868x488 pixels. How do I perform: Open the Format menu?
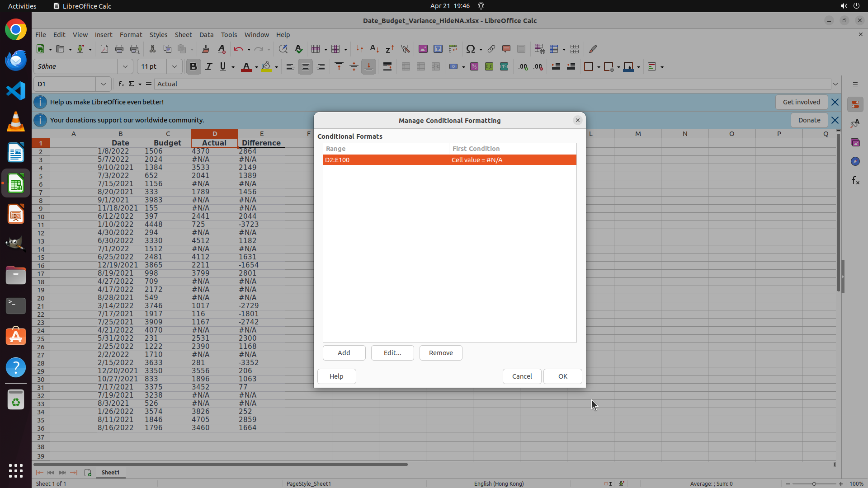click(131, 34)
